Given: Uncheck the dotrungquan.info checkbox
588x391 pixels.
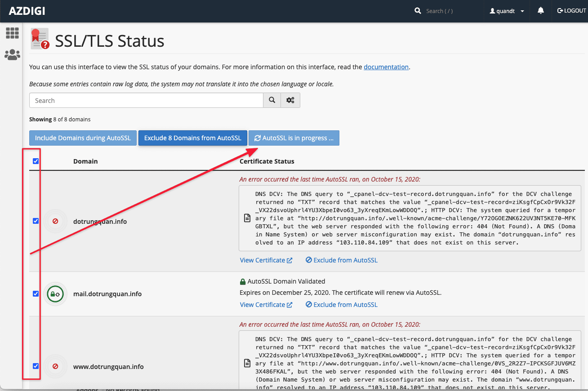Looking at the screenshot, I should pyautogui.click(x=36, y=221).
